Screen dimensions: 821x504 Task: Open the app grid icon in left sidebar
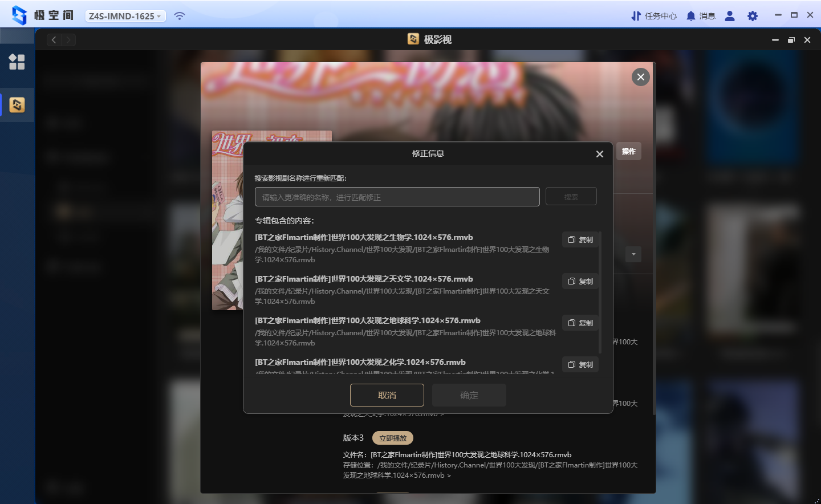point(17,62)
